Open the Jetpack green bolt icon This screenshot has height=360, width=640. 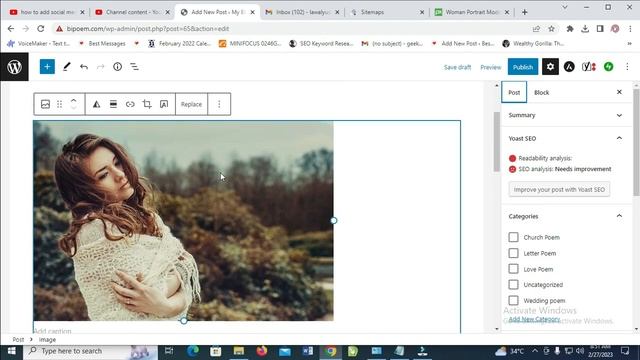pyautogui.click(x=609, y=67)
